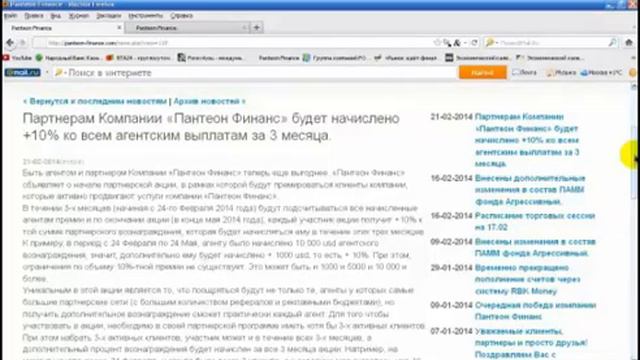
Task: Open the Расписание торговых сессий на 17.02 link
Action: [x=535, y=221]
